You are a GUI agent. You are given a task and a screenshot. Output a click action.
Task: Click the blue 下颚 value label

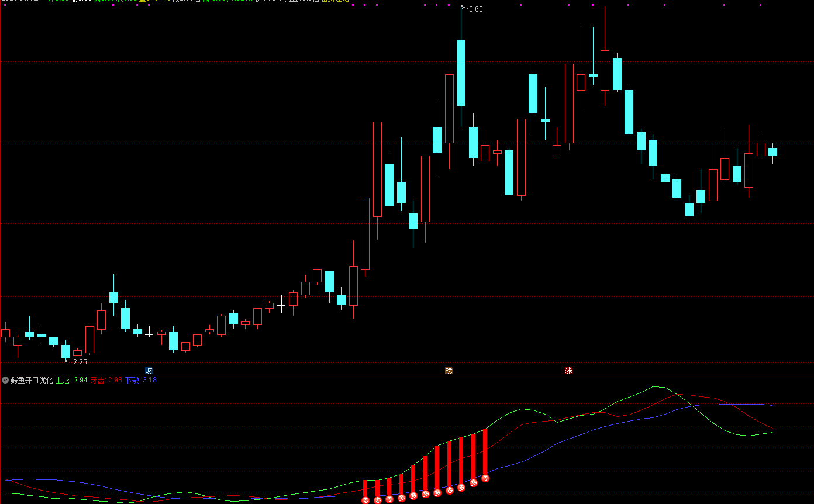141,380
